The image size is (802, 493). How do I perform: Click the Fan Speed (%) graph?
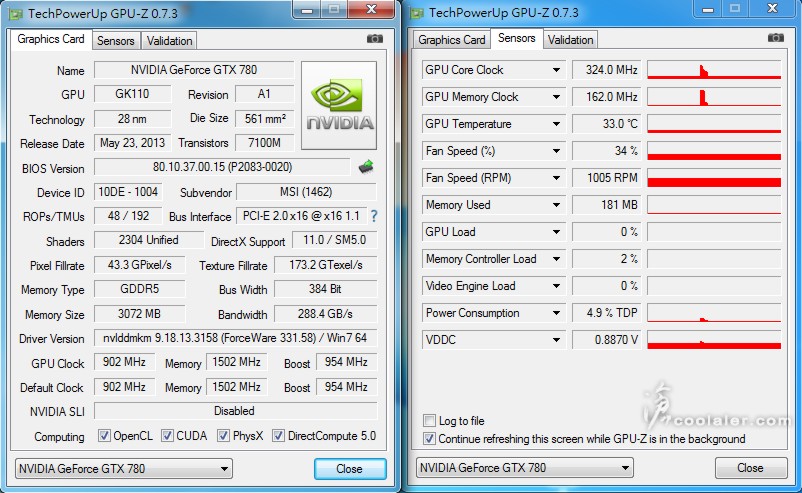pyautogui.click(x=714, y=151)
